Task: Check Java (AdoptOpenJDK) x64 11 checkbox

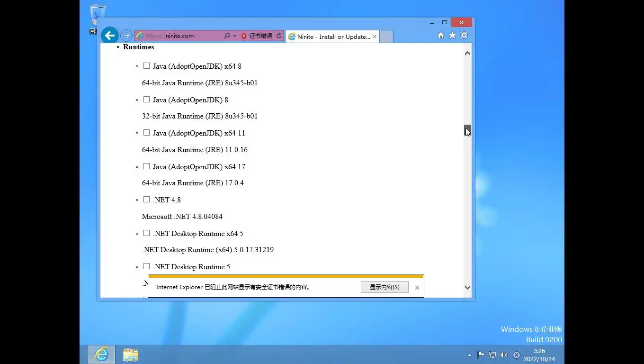Action: [146, 133]
